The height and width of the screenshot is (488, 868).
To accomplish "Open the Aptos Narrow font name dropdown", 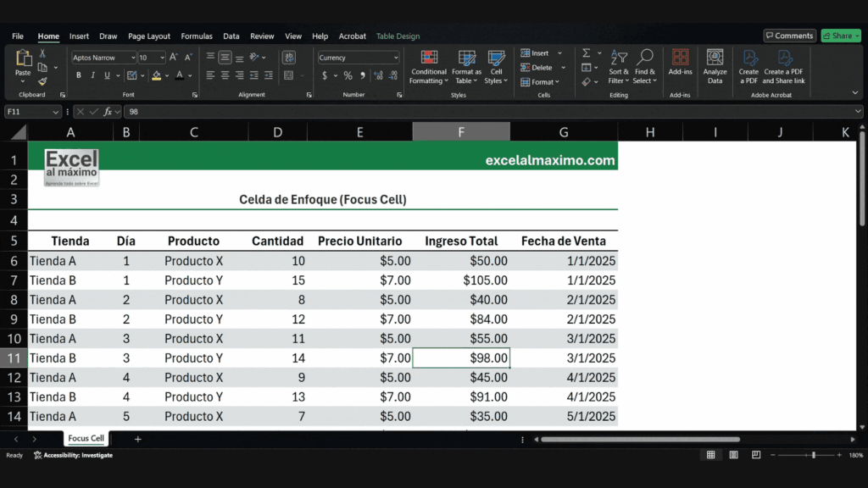I will (133, 58).
